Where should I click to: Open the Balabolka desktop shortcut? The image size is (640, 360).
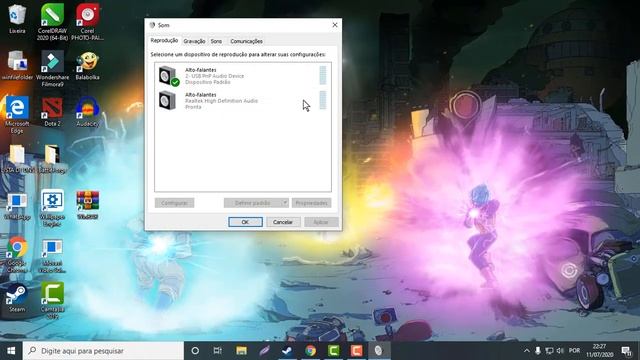[87, 65]
